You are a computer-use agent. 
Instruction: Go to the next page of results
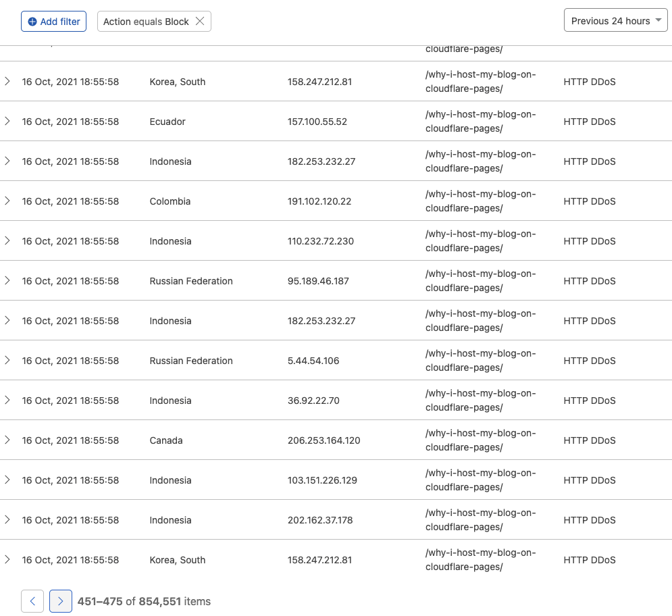61,601
